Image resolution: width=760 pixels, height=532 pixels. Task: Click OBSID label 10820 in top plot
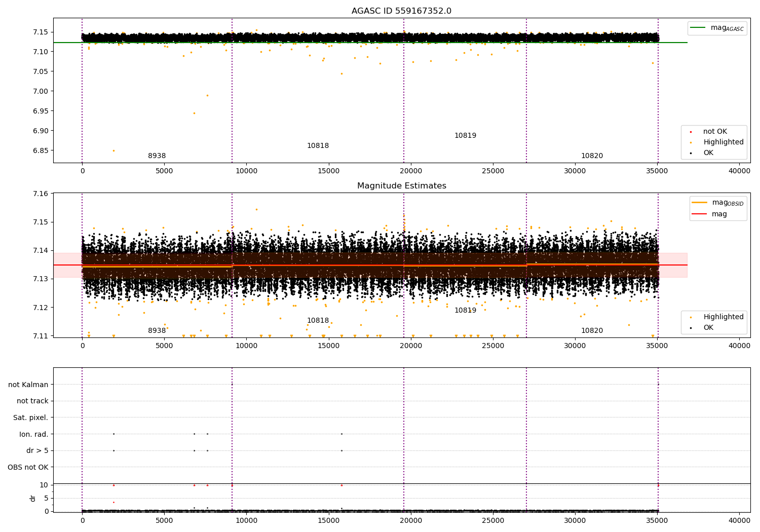[x=592, y=156]
